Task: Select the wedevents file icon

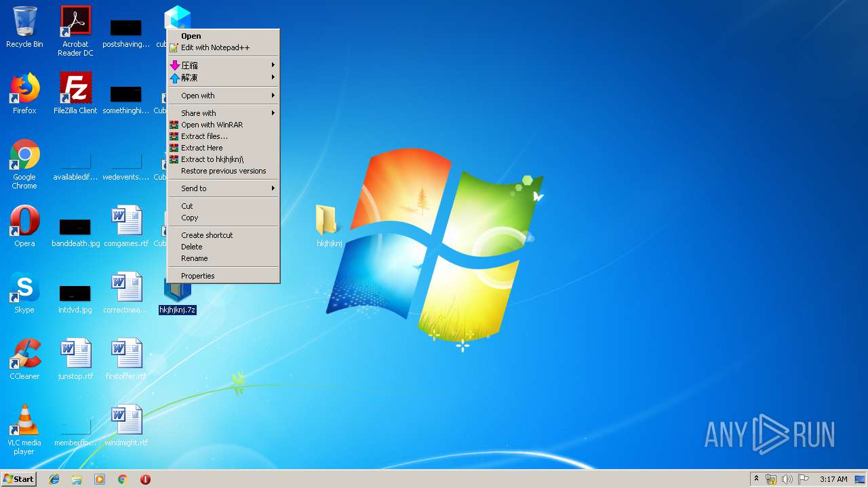Action: coord(126,165)
